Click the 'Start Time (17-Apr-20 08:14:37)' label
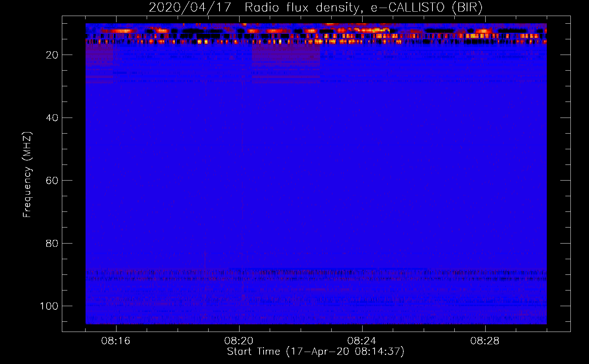Viewport: 589px width, 364px height. coord(316,352)
